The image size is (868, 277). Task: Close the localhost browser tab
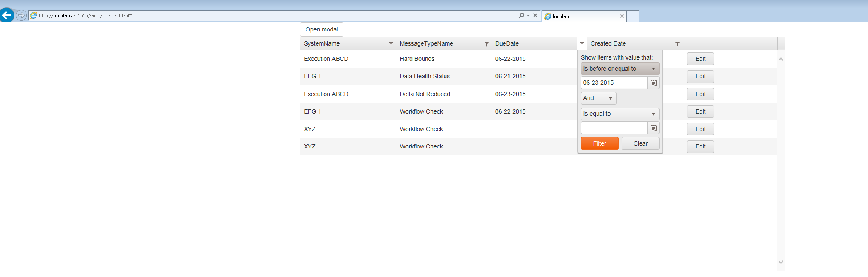(x=622, y=16)
